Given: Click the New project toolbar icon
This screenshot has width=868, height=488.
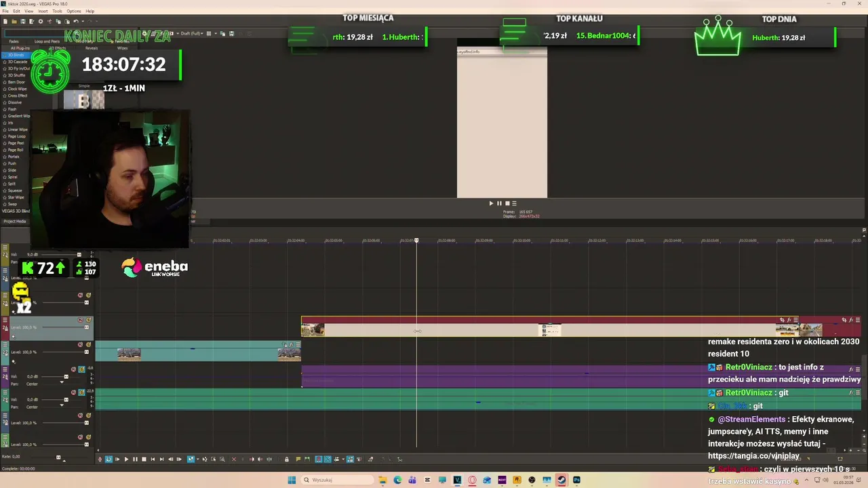Looking at the screenshot, I should tap(5, 21).
